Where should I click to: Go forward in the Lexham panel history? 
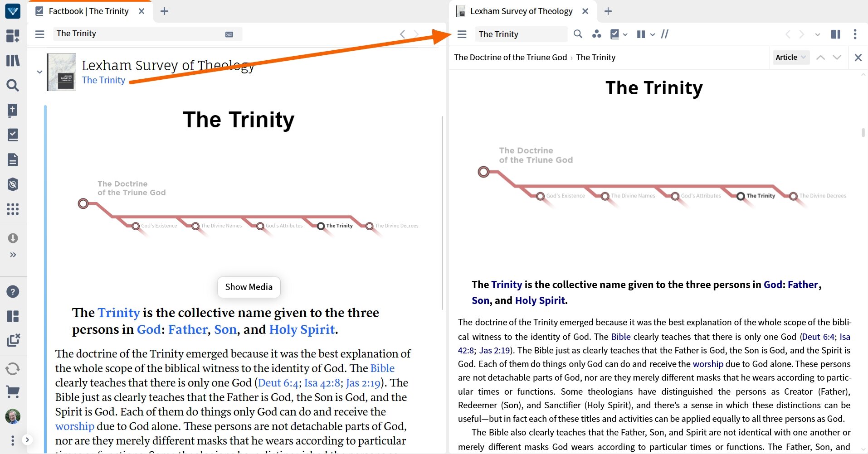point(802,34)
